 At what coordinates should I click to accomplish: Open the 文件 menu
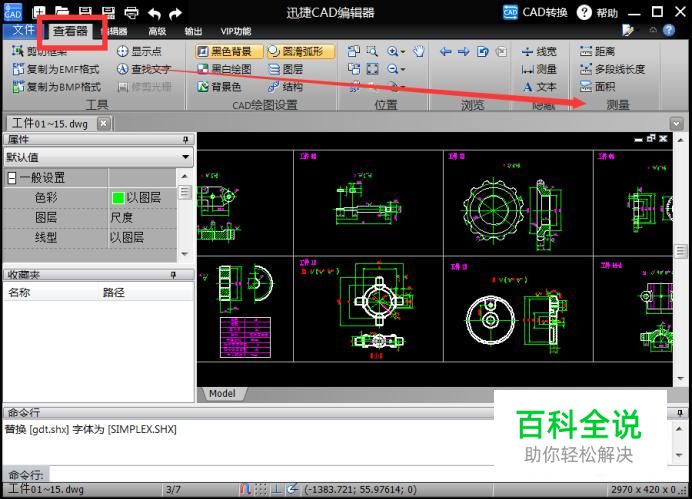[x=22, y=30]
